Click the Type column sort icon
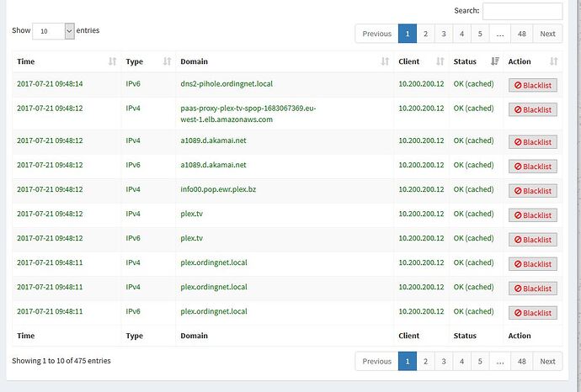The height and width of the screenshot is (392, 581). [167, 61]
